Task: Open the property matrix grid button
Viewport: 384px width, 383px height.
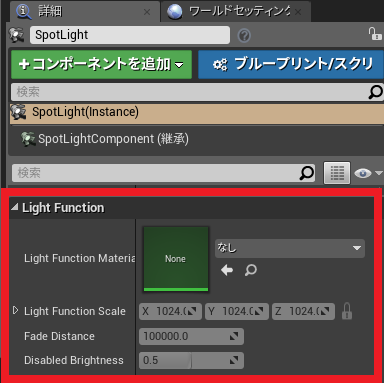Action: point(337,173)
